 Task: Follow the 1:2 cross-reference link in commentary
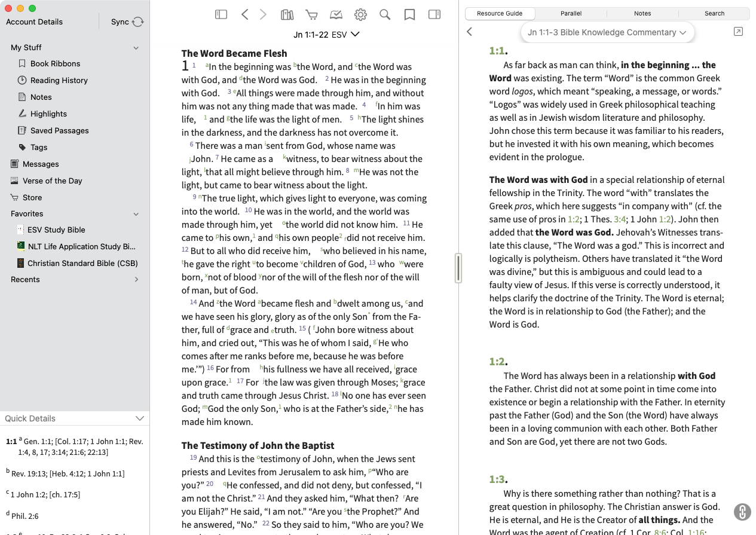(574, 219)
